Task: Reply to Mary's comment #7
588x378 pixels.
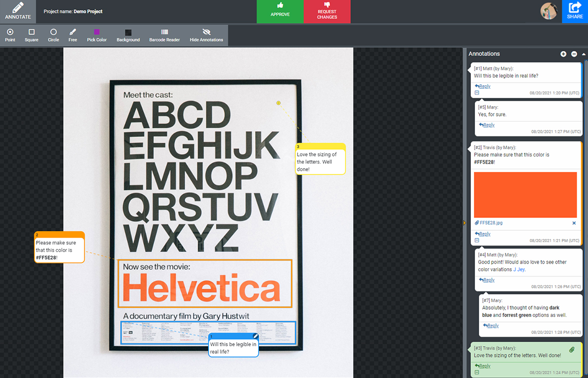Action: tap(491, 326)
